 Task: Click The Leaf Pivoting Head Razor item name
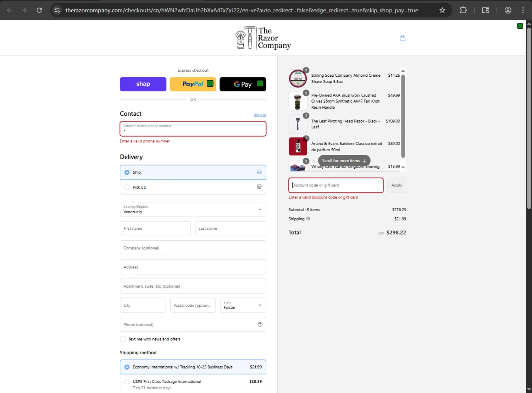pyautogui.click(x=345, y=124)
